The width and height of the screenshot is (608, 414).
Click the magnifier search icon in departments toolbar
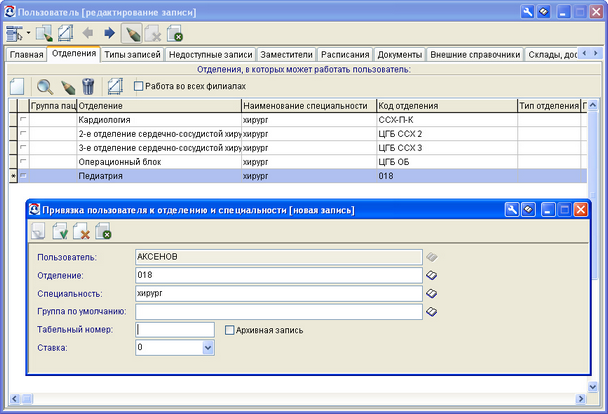(44, 87)
